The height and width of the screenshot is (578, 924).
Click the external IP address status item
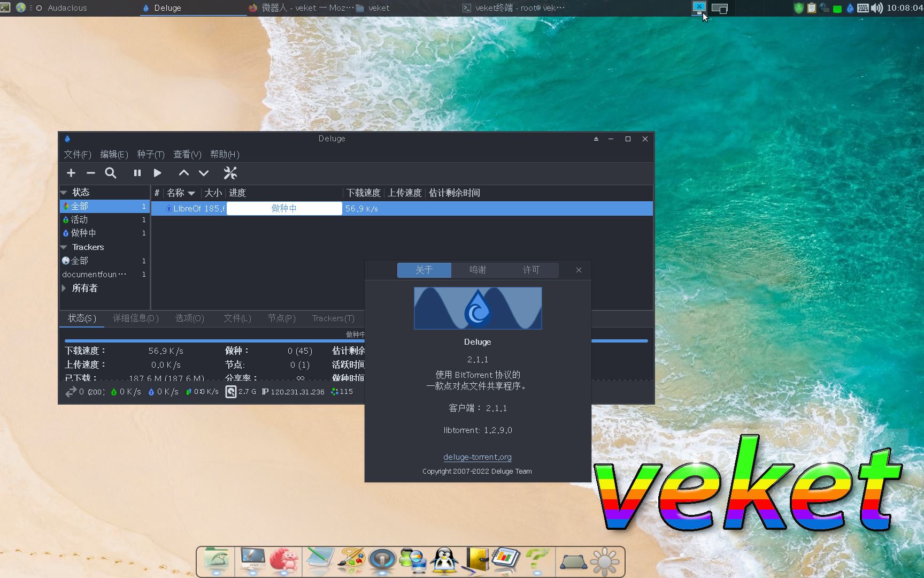coord(293,392)
